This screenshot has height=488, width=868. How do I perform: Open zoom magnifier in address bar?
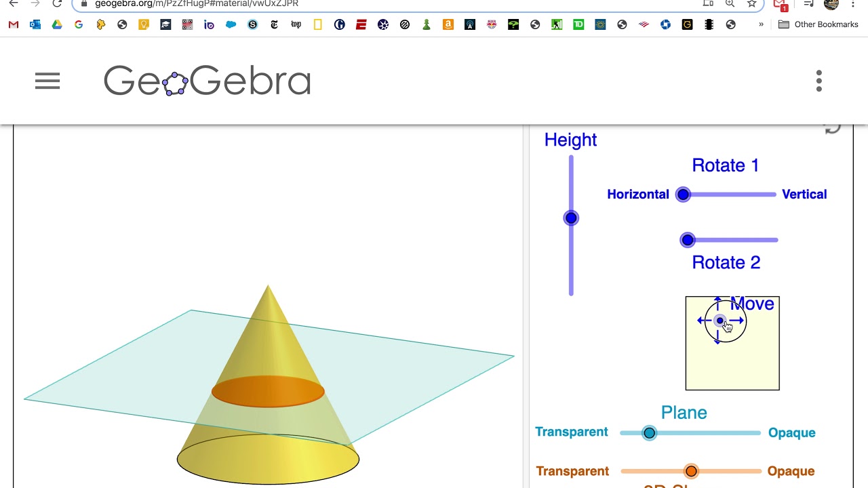tap(730, 3)
